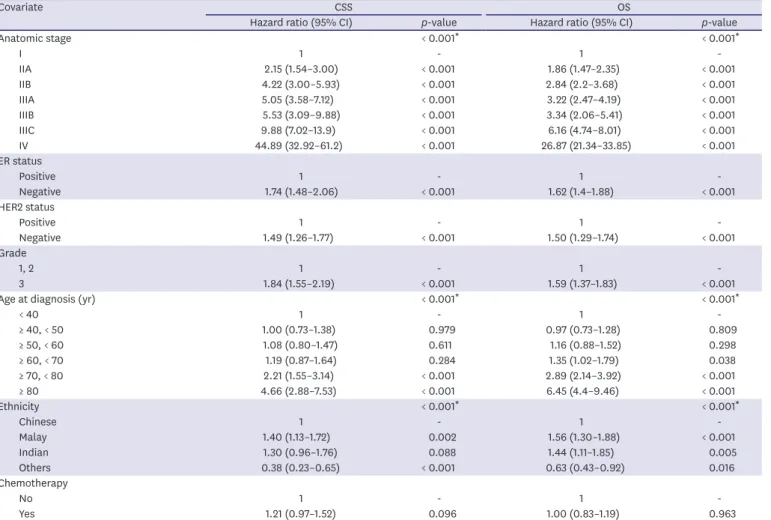This screenshot has width=771, height=520.
Task: Select the 'Chinese' ethnicity row label
Action: (37, 422)
